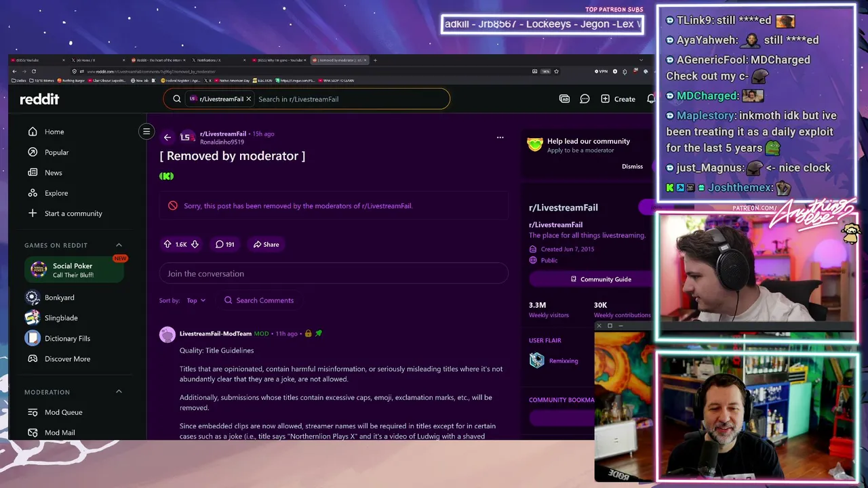Viewport: 868px width, 488px height.
Task: Switch to the Notifications / X tab
Action: pyautogui.click(x=220, y=60)
